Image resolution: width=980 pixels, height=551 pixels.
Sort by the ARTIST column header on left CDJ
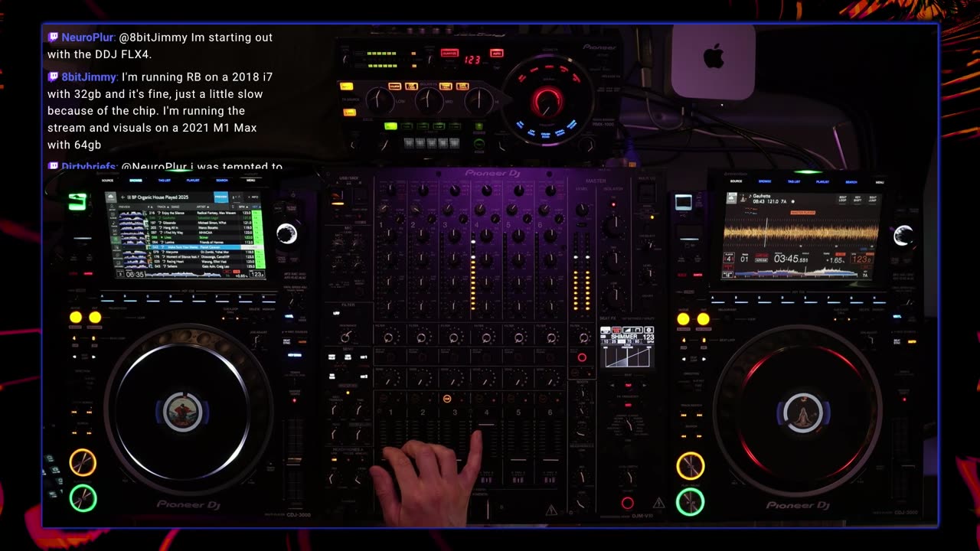pyautogui.click(x=203, y=207)
